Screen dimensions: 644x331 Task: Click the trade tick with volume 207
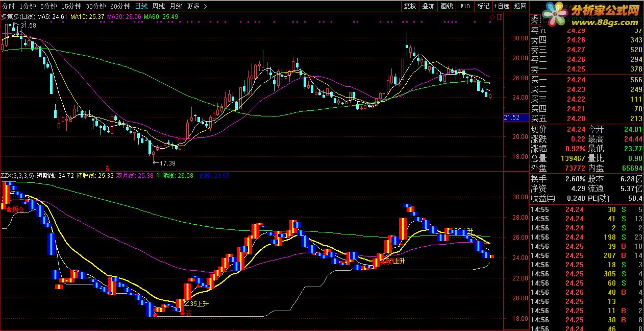[x=587, y=255]
